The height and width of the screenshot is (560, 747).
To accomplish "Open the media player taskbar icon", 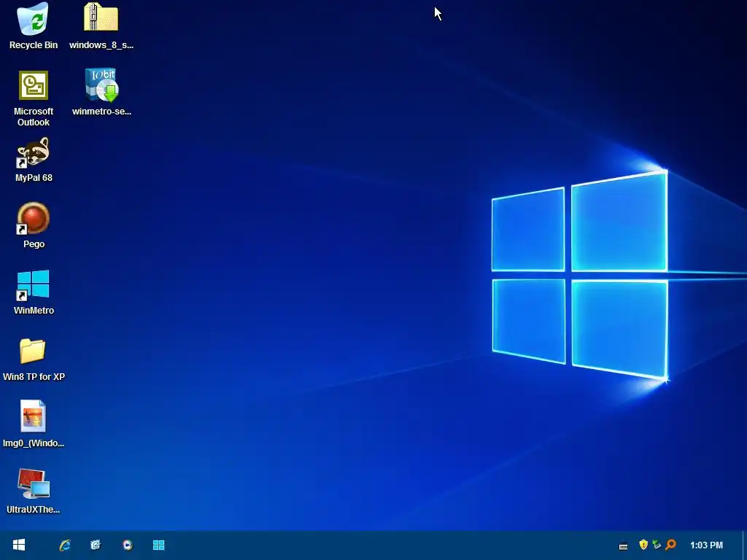I will point(127,545).
